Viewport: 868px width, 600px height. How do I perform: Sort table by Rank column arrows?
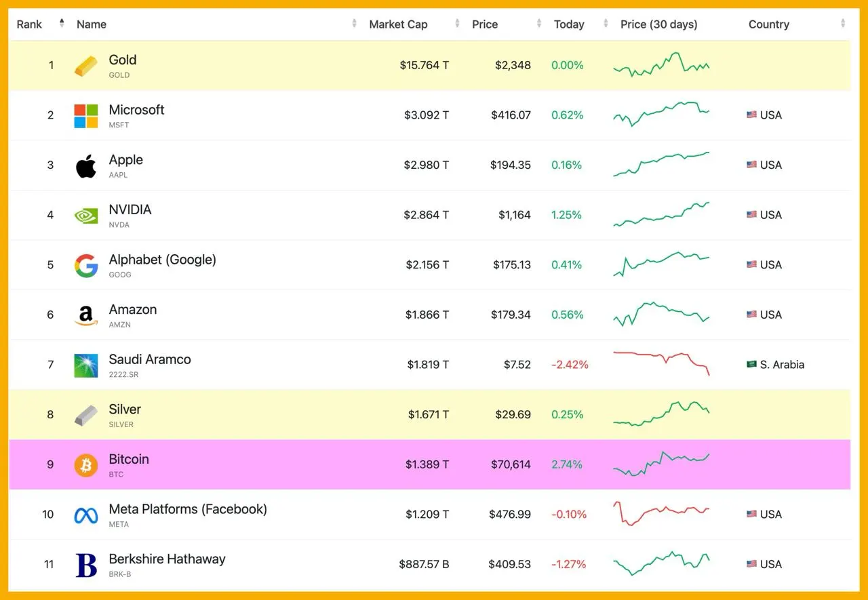62,24
